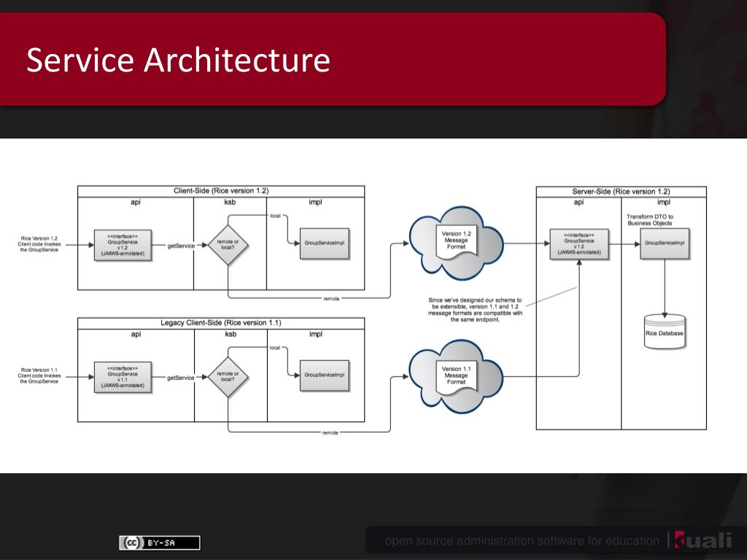The image size is (747, 560).
Task: Click GroupServiceImpl box in Server-Side
Action: pos(665,244)
